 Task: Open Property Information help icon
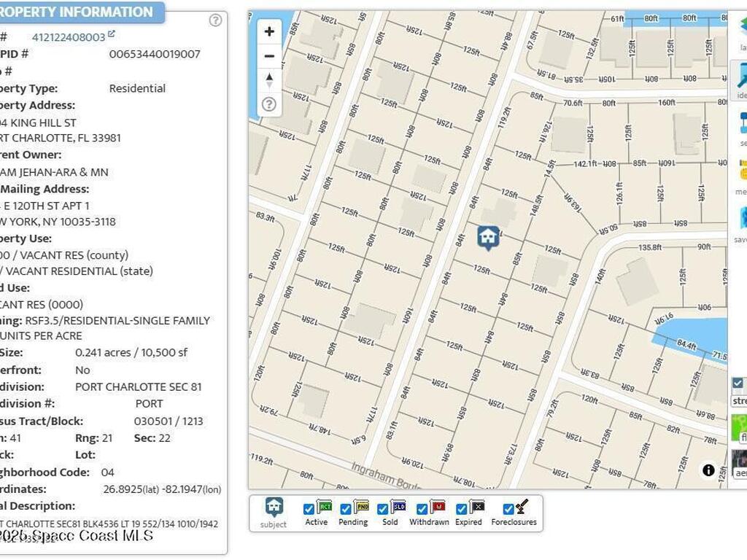click(x=215, y=20)
